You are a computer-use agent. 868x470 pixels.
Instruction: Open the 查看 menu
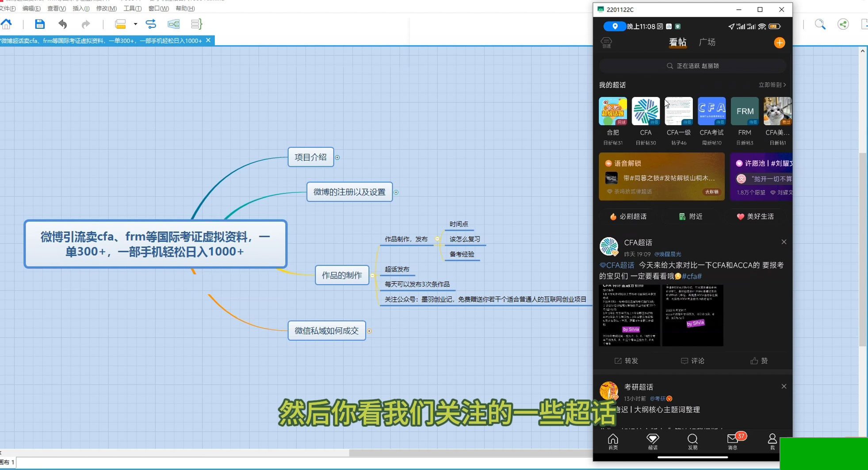tap(57, 8)
